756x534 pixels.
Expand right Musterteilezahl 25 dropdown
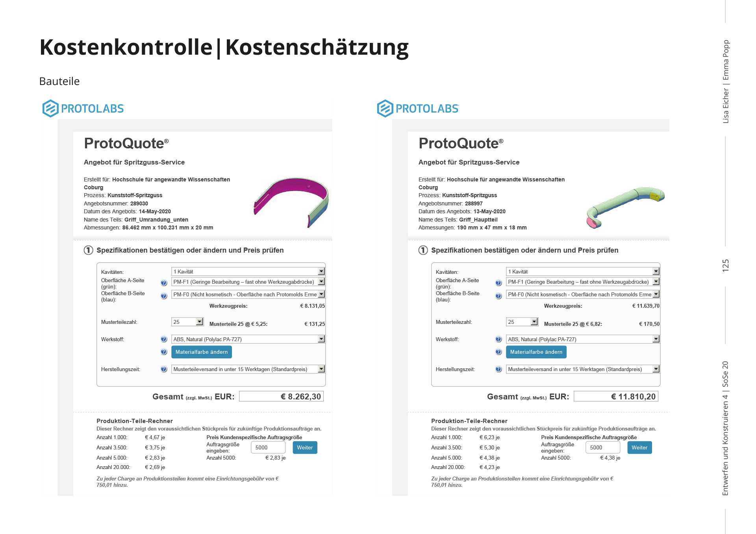tap(534, 322)
